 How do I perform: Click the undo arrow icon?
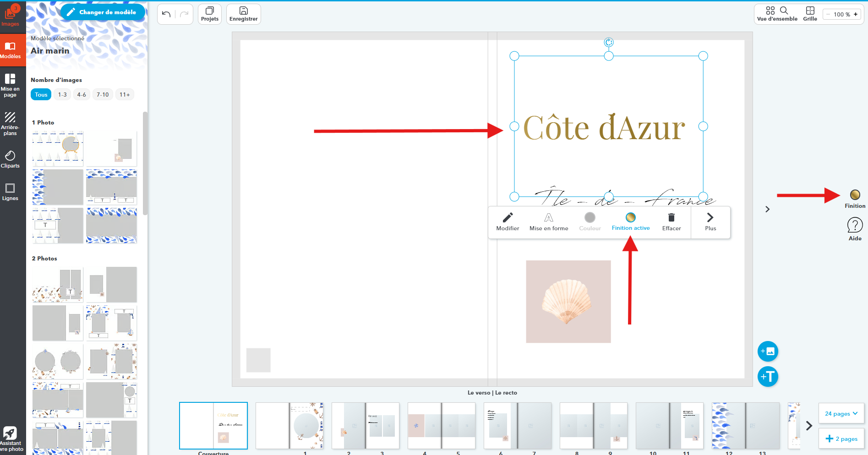pyautogui.click(x=166, y=14)
